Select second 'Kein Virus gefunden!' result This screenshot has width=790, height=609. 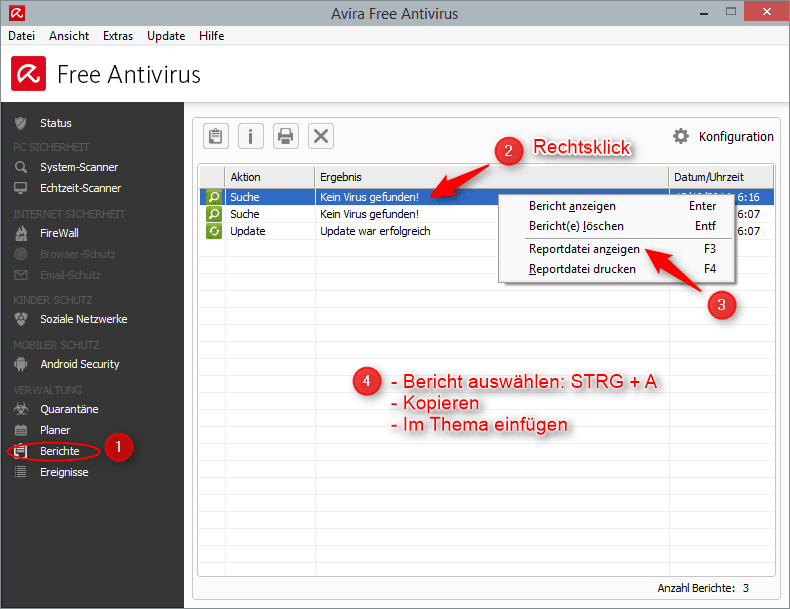[x=369, y=214]
